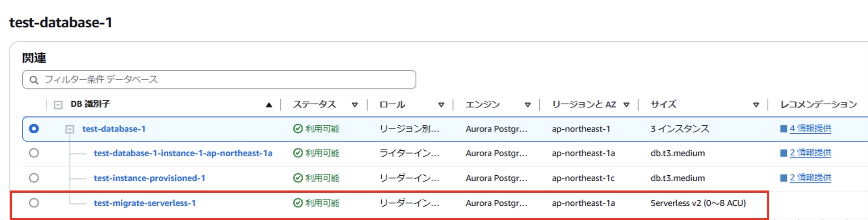868x220 pixels.
Task: Select the test-database-1 radio button
Action: [x=34, y=129]
